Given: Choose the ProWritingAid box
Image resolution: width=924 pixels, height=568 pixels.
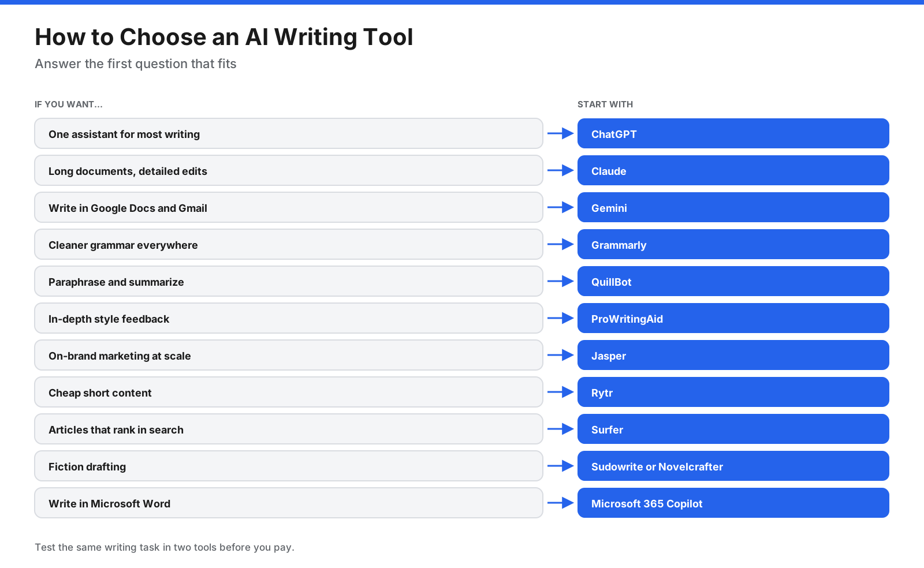Looking at the screenshot, I should coord(733,318).
